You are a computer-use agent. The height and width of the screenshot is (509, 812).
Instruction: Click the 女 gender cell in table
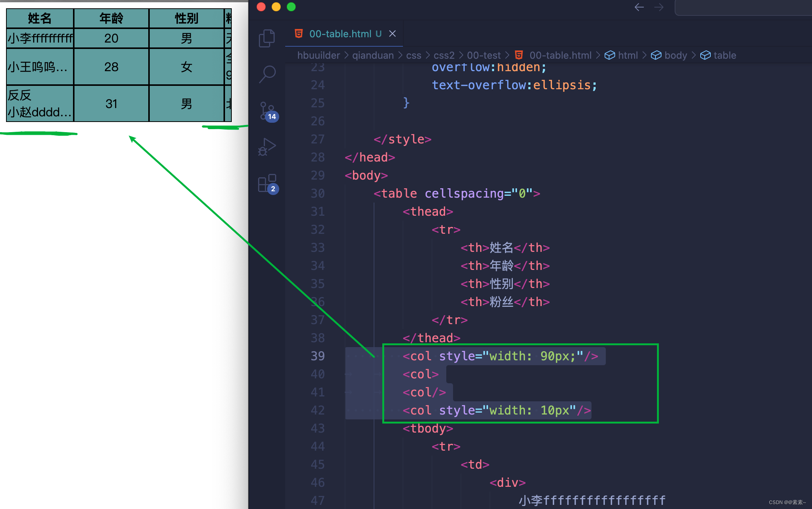pyautogui.click(x=187, y=67)
